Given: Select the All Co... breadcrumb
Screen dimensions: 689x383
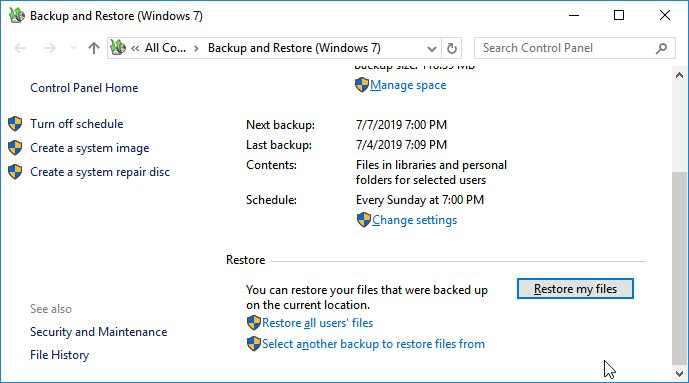Looking at the screenshot, I should [x=165, y=48].
